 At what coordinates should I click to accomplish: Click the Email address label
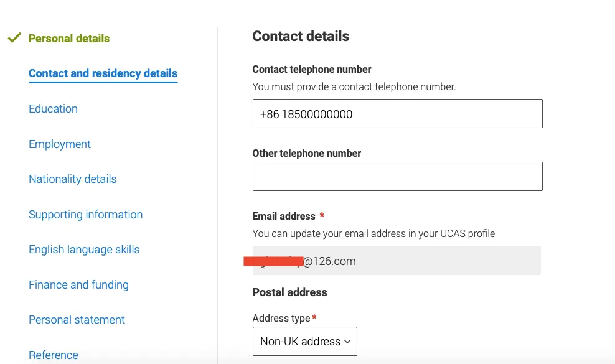click(284, 216)
